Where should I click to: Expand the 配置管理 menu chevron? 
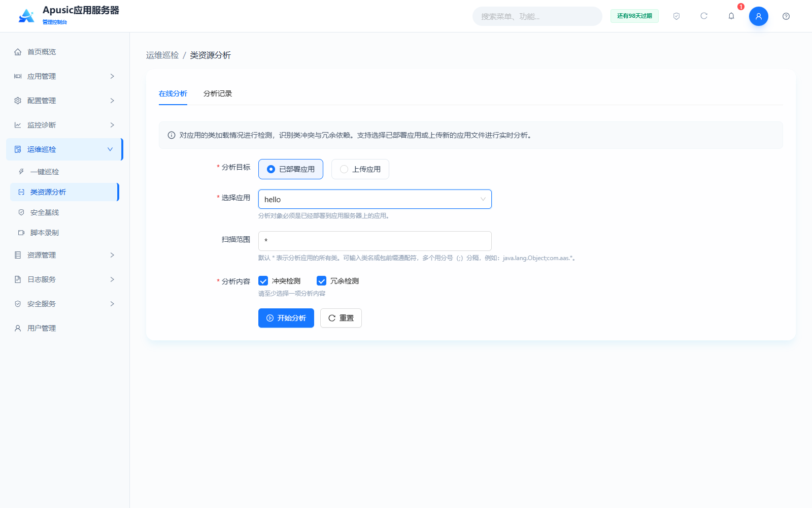pos(112,101)
